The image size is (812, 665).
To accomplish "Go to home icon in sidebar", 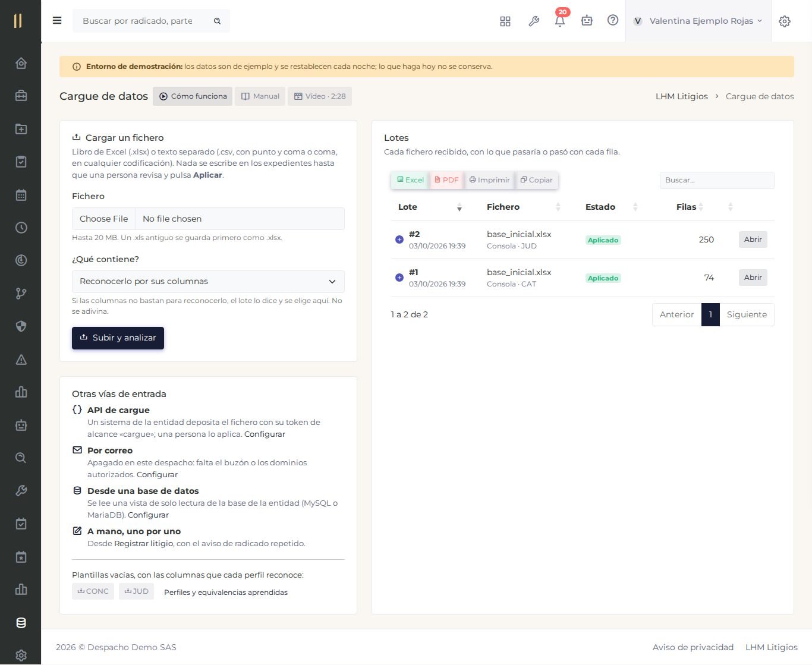I will point(21,63).
